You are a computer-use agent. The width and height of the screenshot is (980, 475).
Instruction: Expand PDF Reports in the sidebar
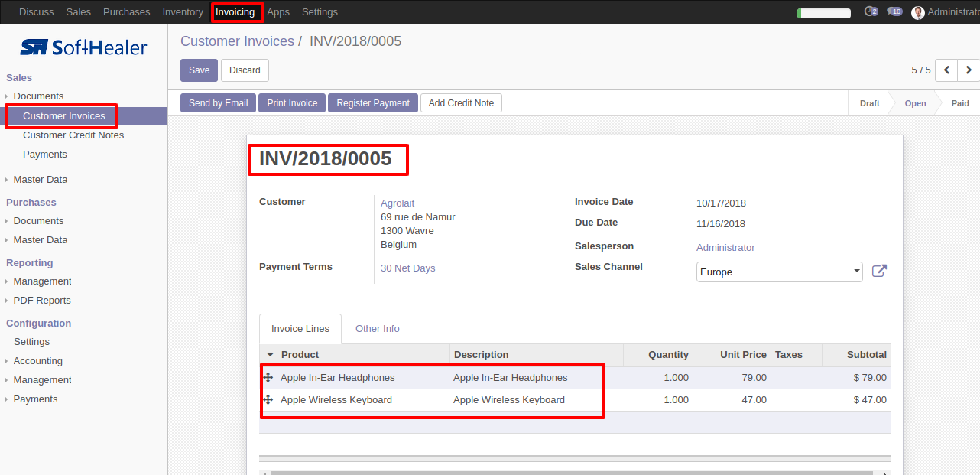pyautogui.click(x=42, y=301)
